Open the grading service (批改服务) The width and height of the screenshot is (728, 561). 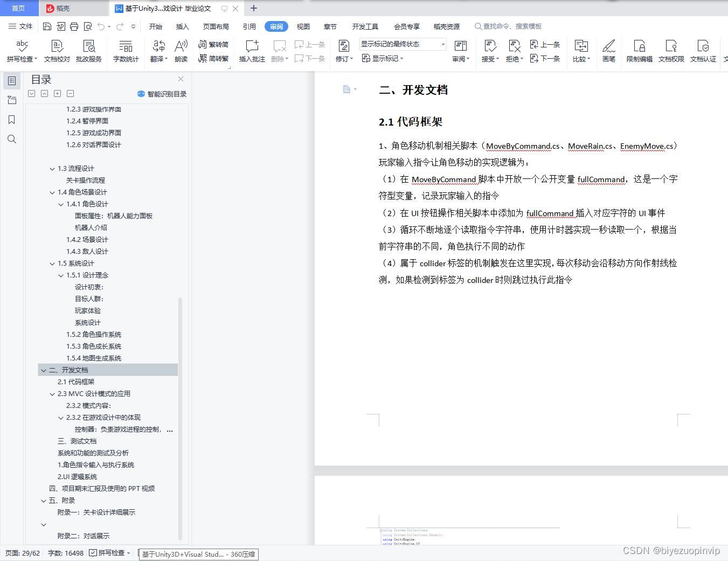[x=89, y=51]
